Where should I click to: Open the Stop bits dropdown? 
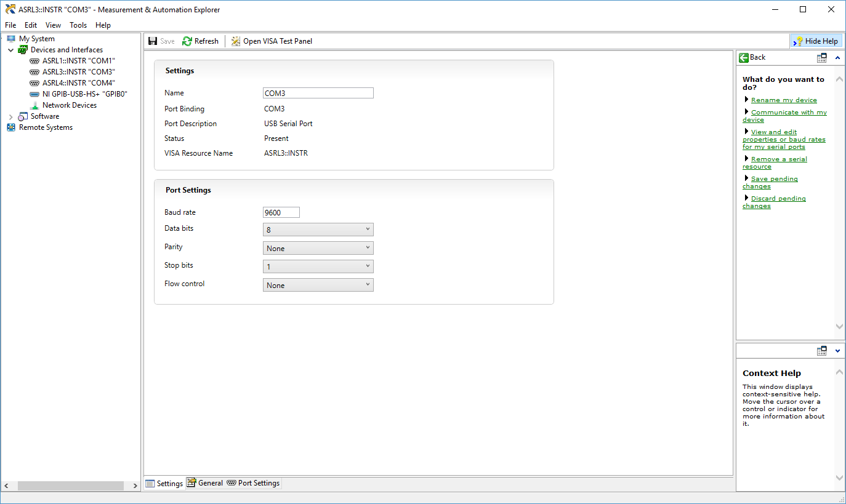(318, 266)
